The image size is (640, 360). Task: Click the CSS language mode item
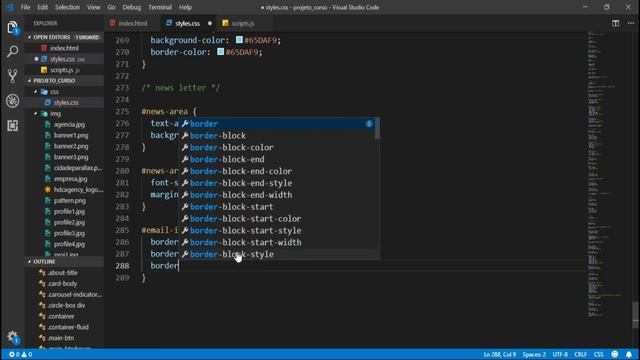(598, 354)
